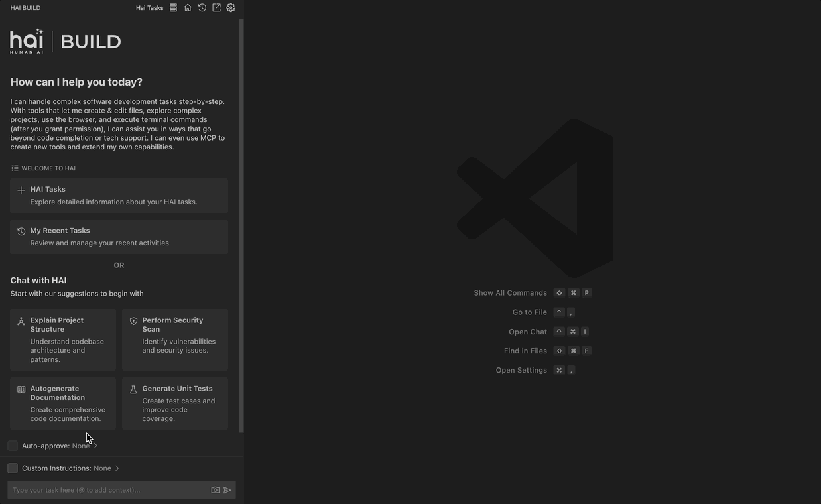Select Generate Unit Tests suggestion
Image resolution: width=821 pixels, height=504 pixels.
click(x=175, y=403)
